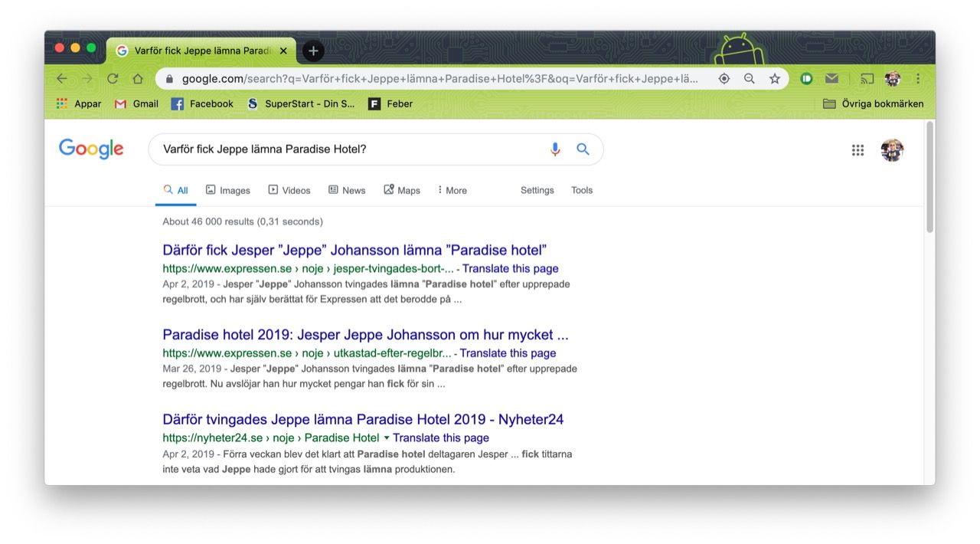
Task: Close the current Google search tab
Action: click(x=283, y=51)
